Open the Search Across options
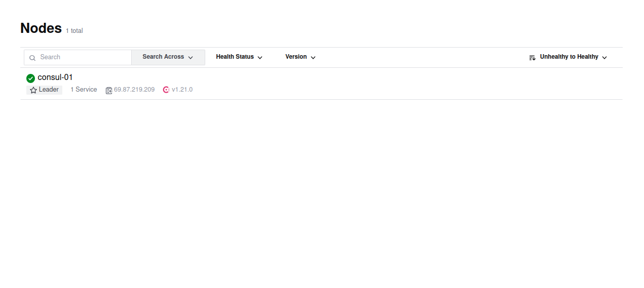This screenshot has width=644, height=288. click(168, 57)
